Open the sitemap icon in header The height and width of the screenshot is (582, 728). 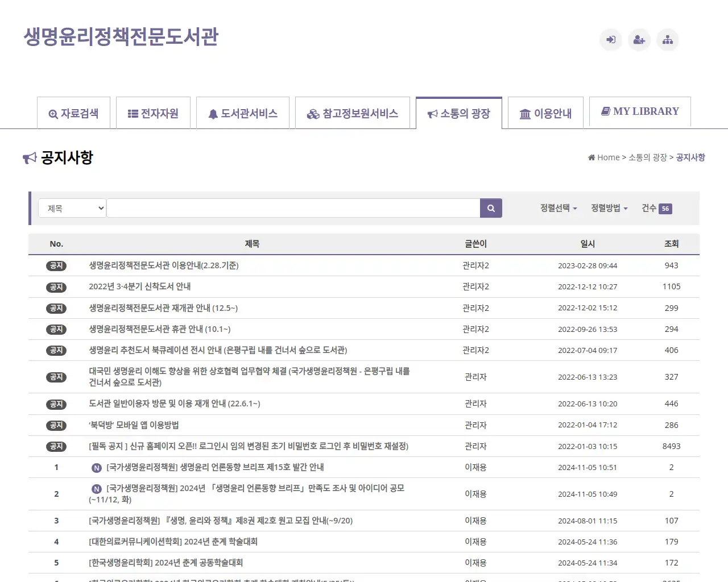click(668, 40)
